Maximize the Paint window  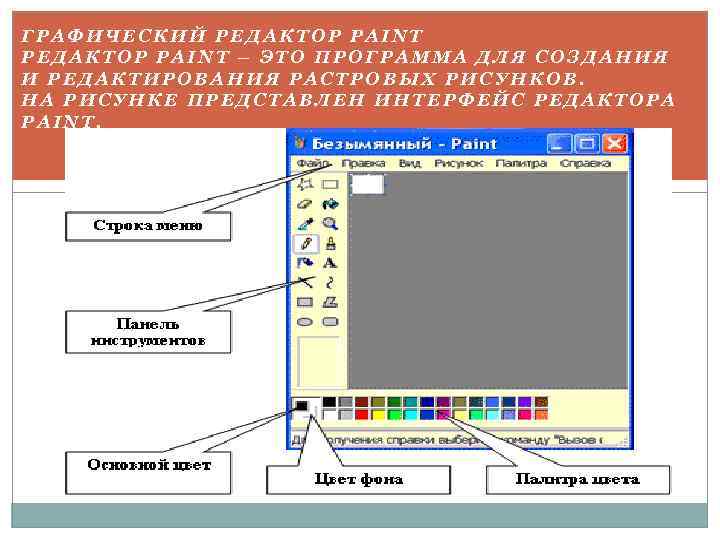[x=587, y=144]
